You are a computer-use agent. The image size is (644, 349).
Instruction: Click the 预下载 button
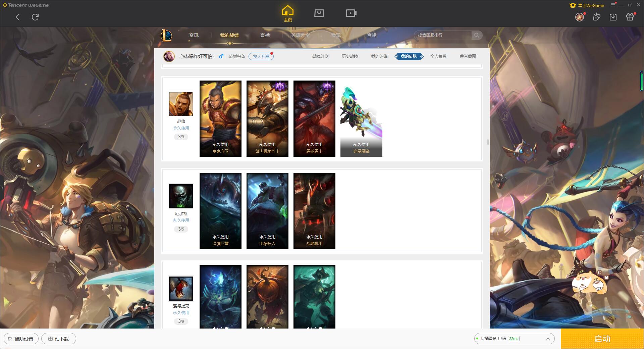59,339
